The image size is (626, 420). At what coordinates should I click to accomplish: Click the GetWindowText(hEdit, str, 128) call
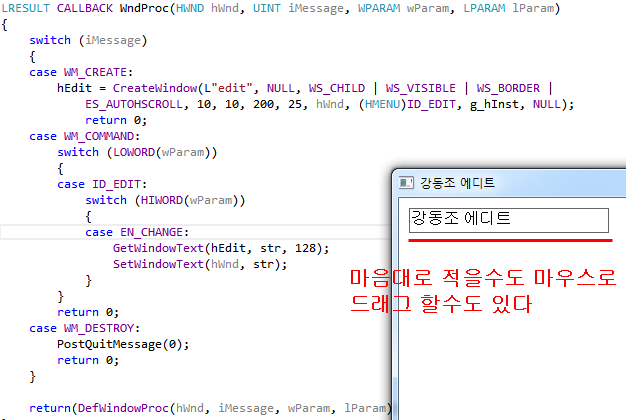(x=221, y=248)
